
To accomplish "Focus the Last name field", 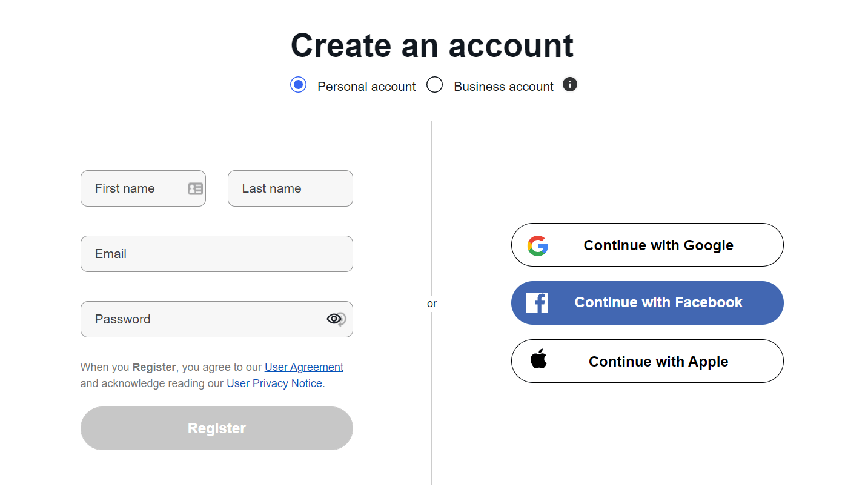I will click(290, 188).
